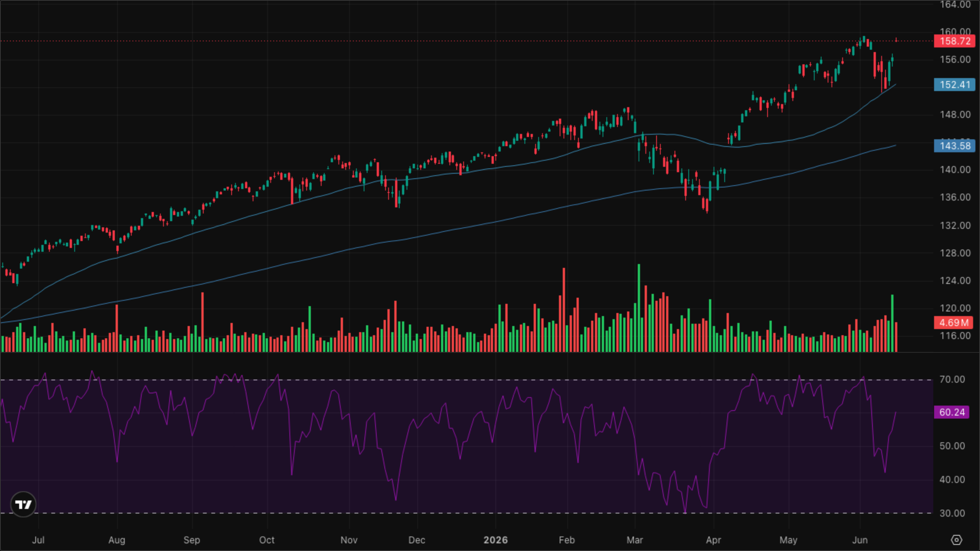Click the 120.00 price scale label

point(955,308)
